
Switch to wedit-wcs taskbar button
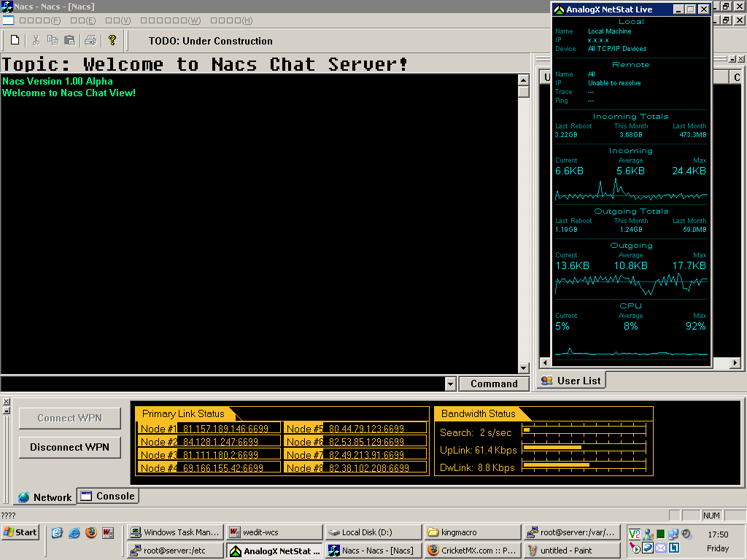(274, 532)
